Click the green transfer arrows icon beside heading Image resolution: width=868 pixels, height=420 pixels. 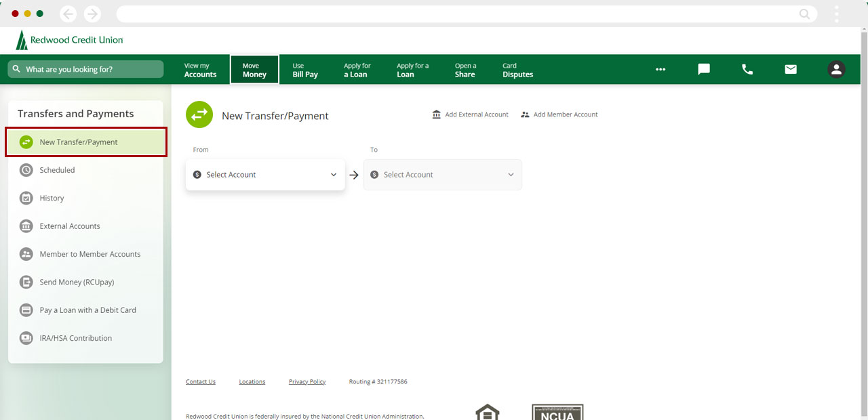point(199,114)
